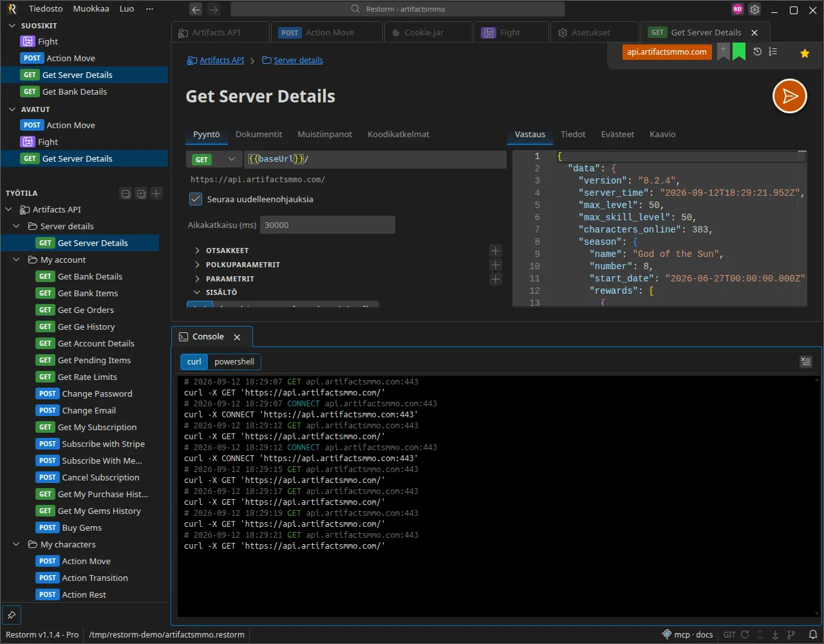824x644 pixels.
Task: Add a header with Otsakkeet plus icon
Action: coord(496,251)
